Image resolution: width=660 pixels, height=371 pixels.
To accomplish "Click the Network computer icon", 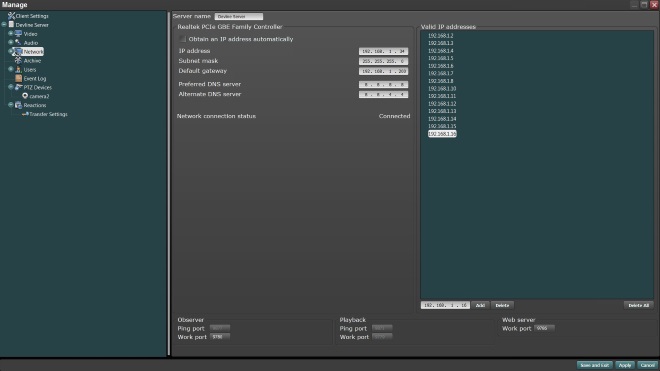I will point(18,52).
